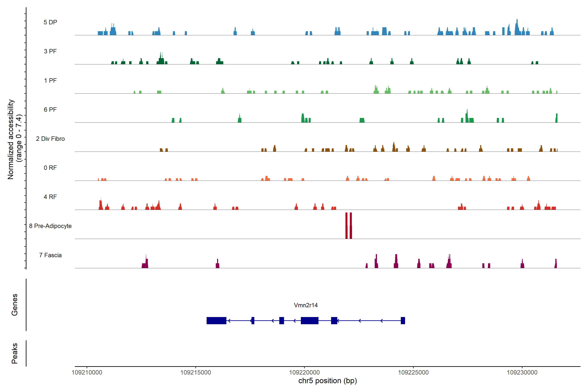Click the 6 PF track label
This screenshot has width=588, height=392.
click(50, 109)
